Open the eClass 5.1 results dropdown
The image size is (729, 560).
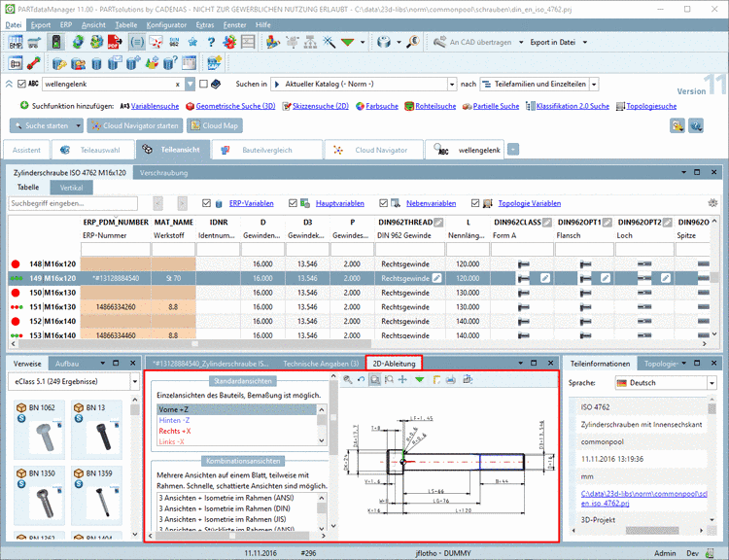(135, 382)
